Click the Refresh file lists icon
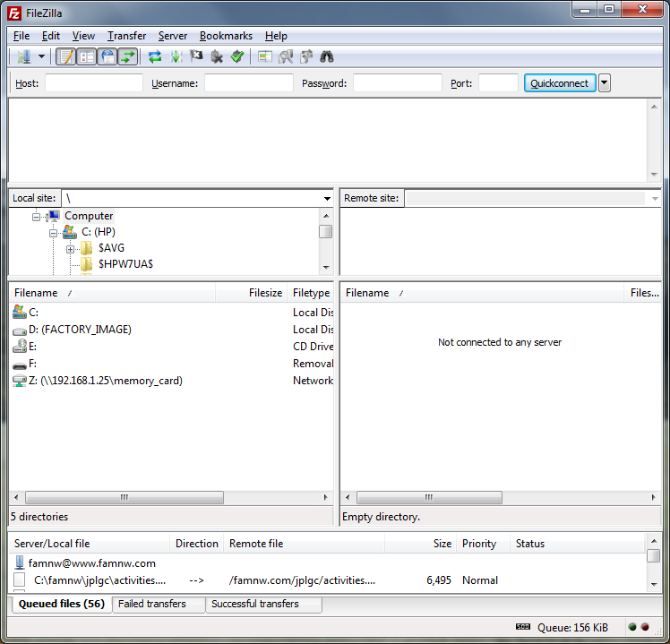Viewport: 670px width, 644px height. click(155, 56)
